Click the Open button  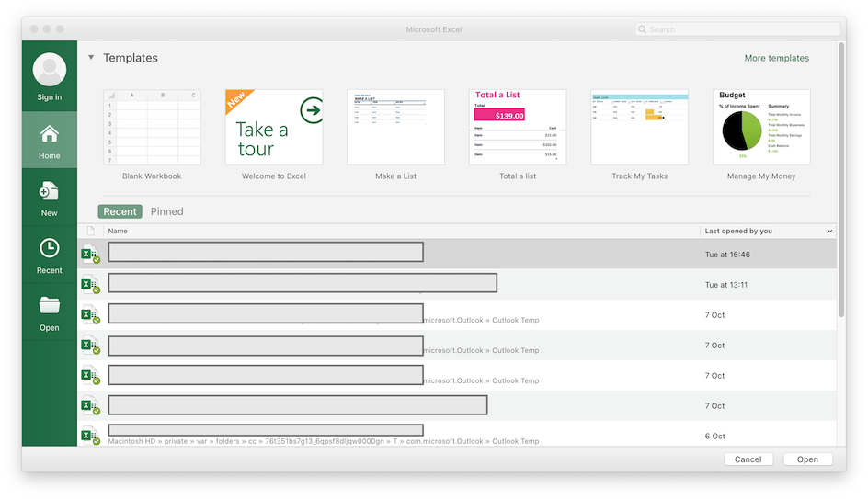point(807,459)
